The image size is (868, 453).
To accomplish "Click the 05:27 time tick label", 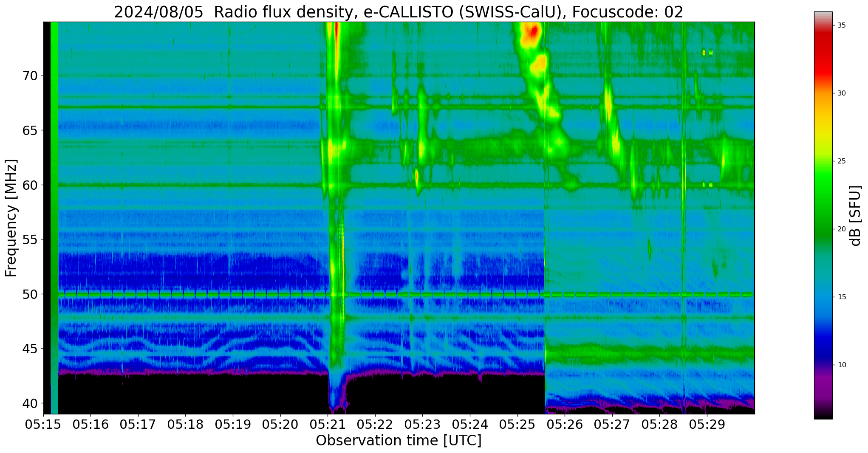I will (x=612, y=425).
